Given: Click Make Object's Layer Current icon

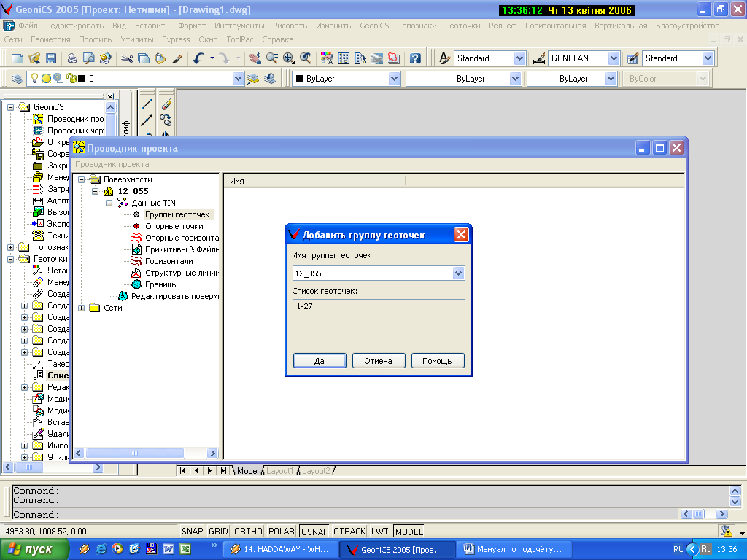Looking at the screenshot, I should 253,79.
